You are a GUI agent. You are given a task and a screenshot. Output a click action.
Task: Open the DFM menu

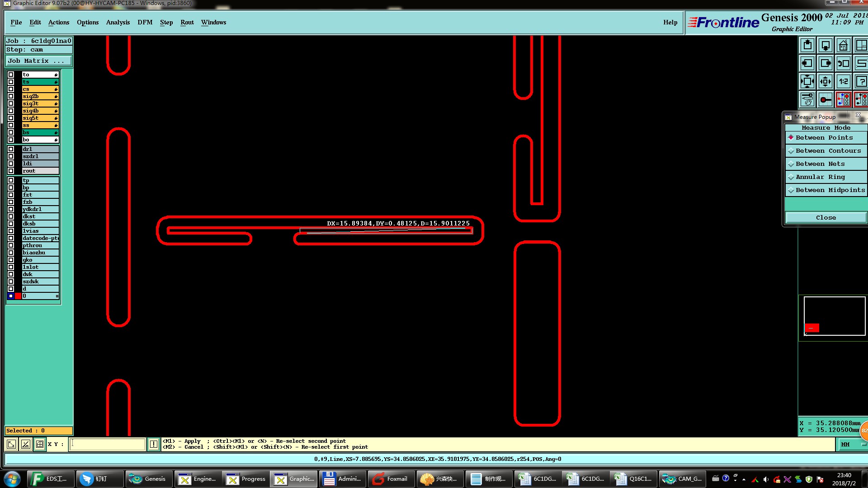(145, 23)
